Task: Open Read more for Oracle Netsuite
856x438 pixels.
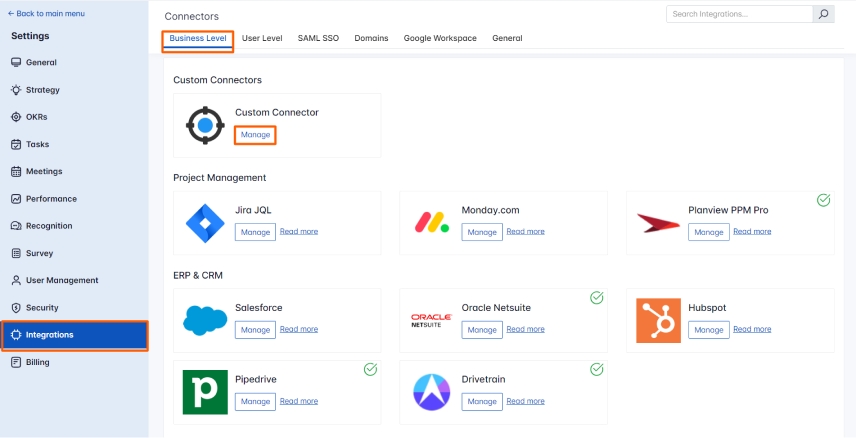Action: coord(525,329)
